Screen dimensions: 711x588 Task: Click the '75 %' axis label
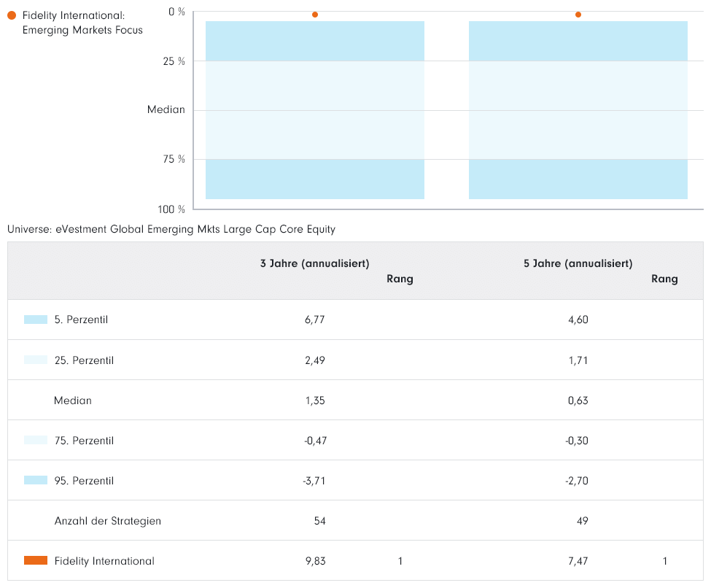(174, 159)
